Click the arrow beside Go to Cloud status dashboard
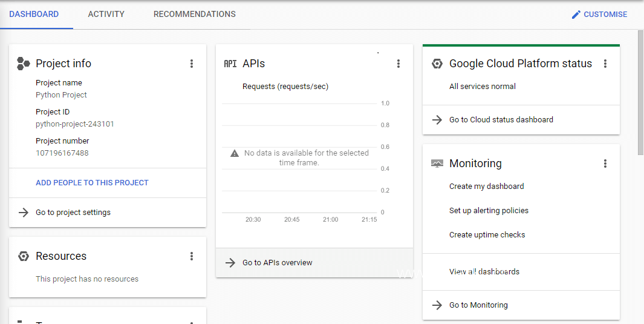The image size is (644, 324). click(x=437, y=120)
